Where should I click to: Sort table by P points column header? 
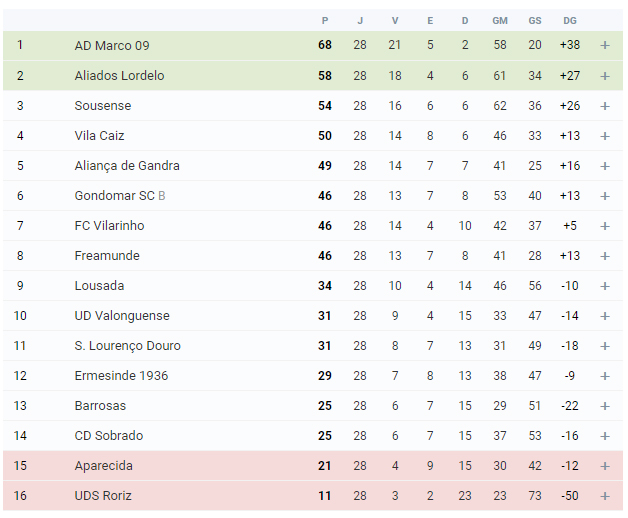click(325, 21)
